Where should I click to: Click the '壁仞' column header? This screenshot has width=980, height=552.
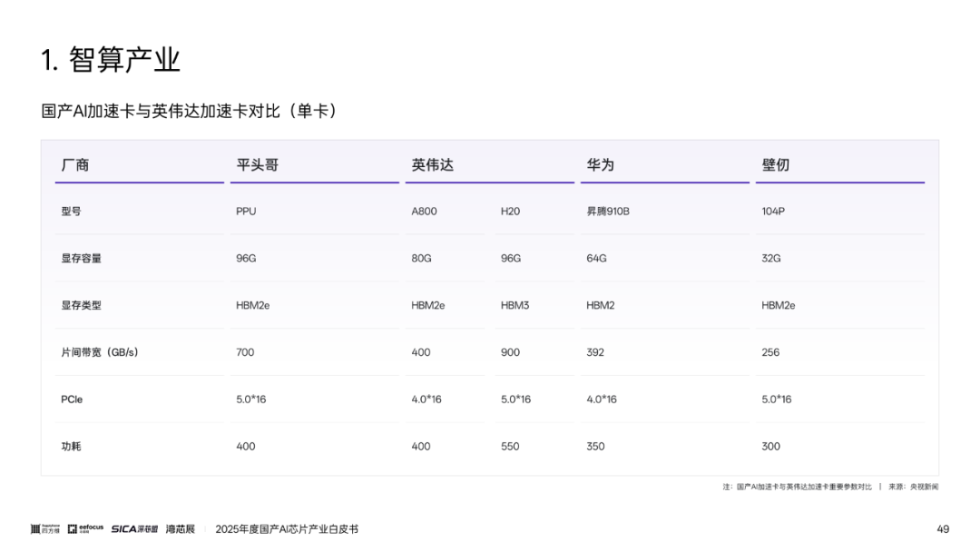[x=775, y=165]
